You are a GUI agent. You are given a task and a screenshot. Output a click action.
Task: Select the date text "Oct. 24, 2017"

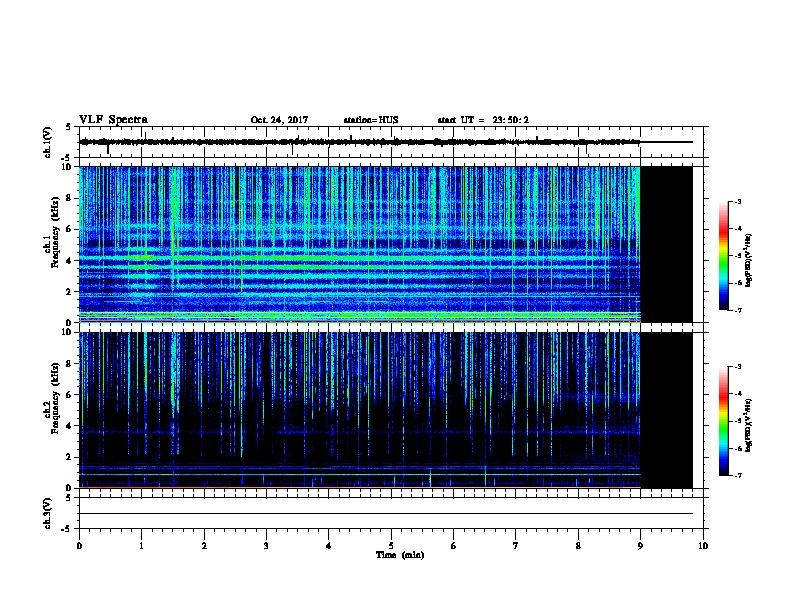click(279, 120)
